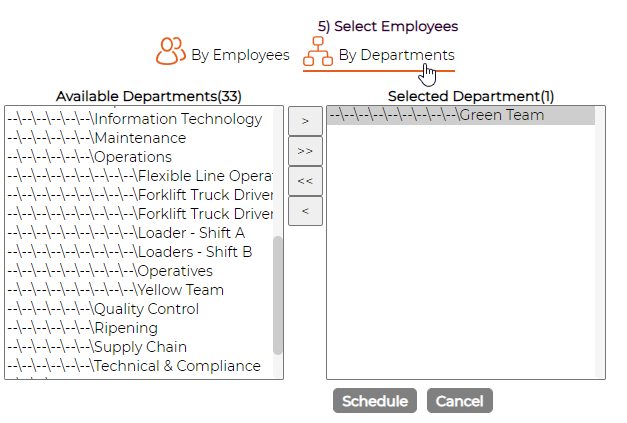Select the Technical & Compliance department

point(139,366)
